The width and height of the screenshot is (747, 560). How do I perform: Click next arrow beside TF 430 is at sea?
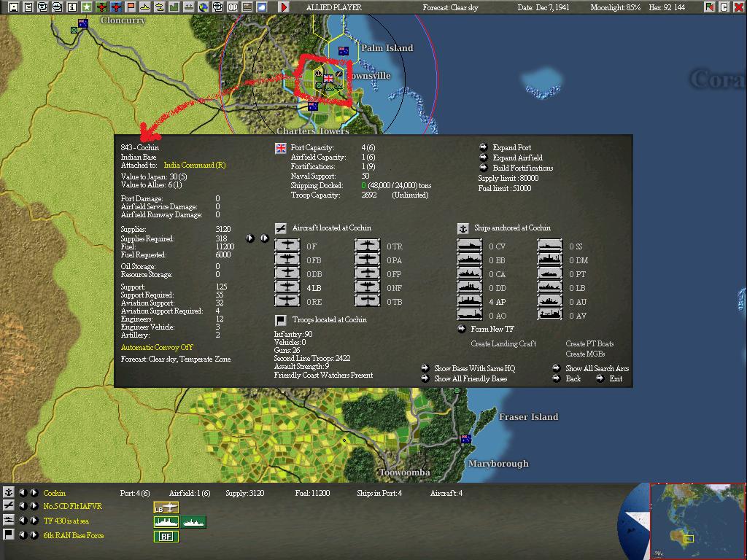(x=34, y=521)
